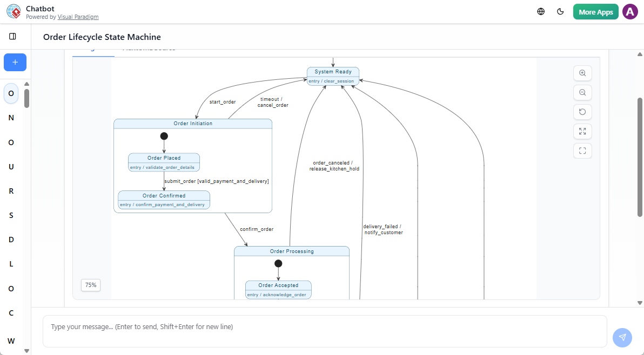Open the account avatar menu
Image resolution: width=644 pixels, height=355 pixels.
(x=630, y=11)
